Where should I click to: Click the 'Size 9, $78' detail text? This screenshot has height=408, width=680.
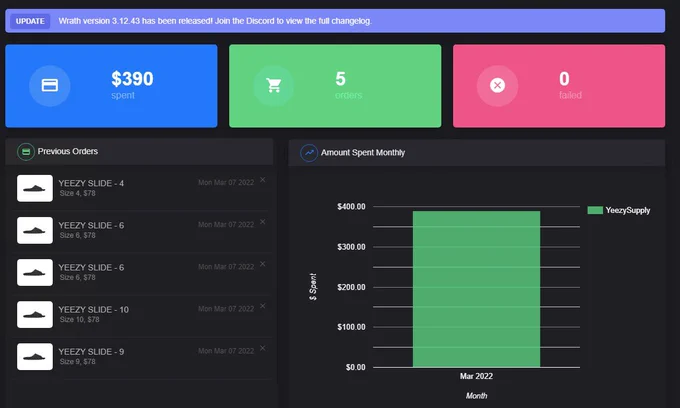click(x=78, y=362)
